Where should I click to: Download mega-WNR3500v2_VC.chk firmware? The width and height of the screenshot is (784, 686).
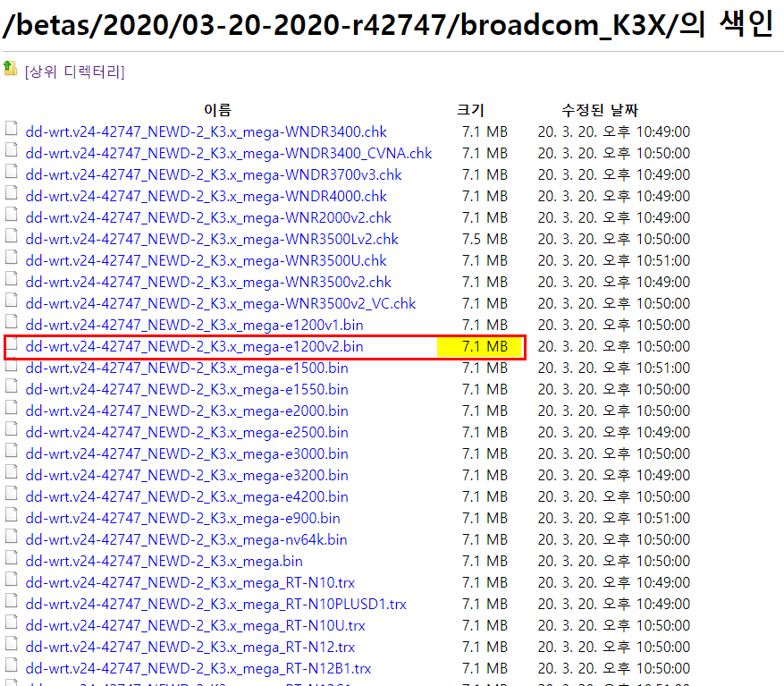tap(221, 304)
